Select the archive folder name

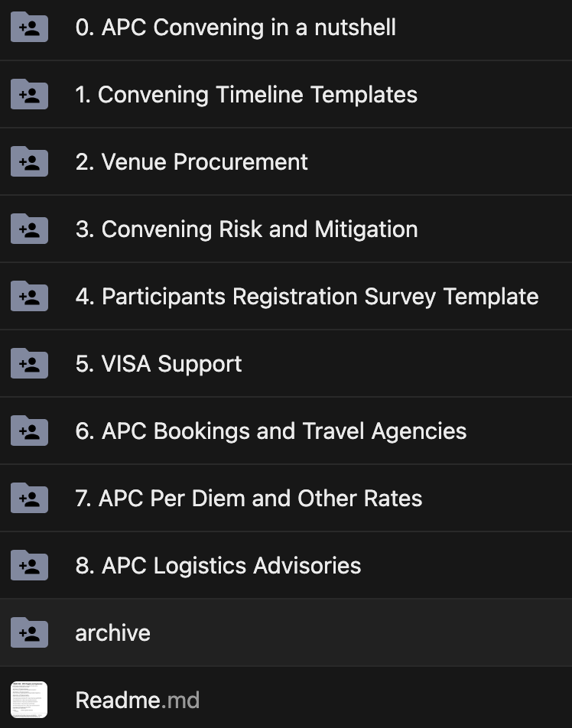click(x=112, y=633)
